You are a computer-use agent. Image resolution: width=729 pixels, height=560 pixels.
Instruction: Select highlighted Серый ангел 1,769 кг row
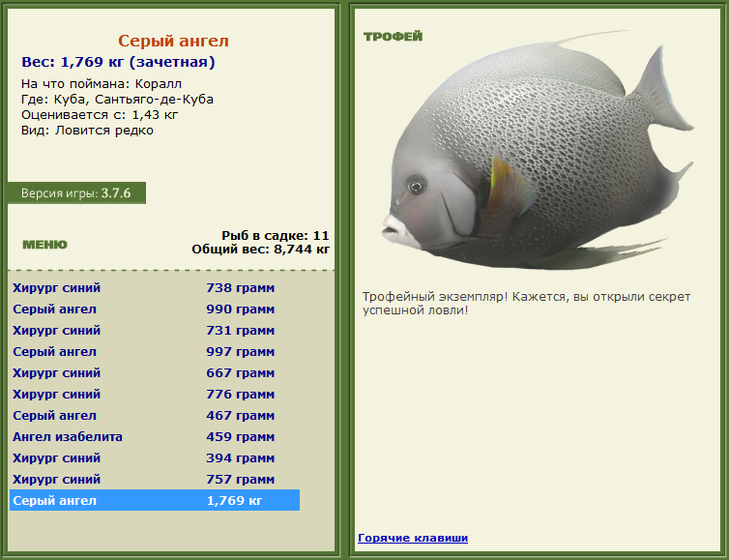(155, 500)
